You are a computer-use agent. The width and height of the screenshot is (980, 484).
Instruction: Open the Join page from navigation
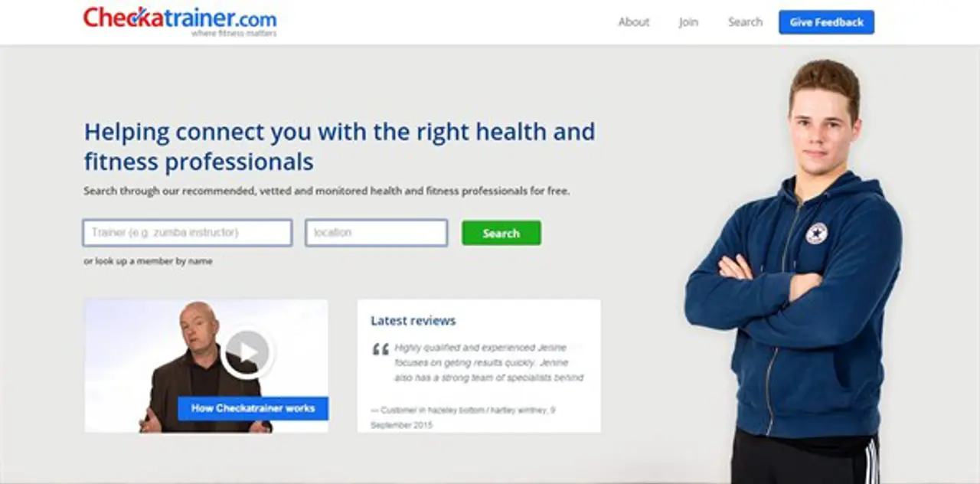click(x=688, y=22)
